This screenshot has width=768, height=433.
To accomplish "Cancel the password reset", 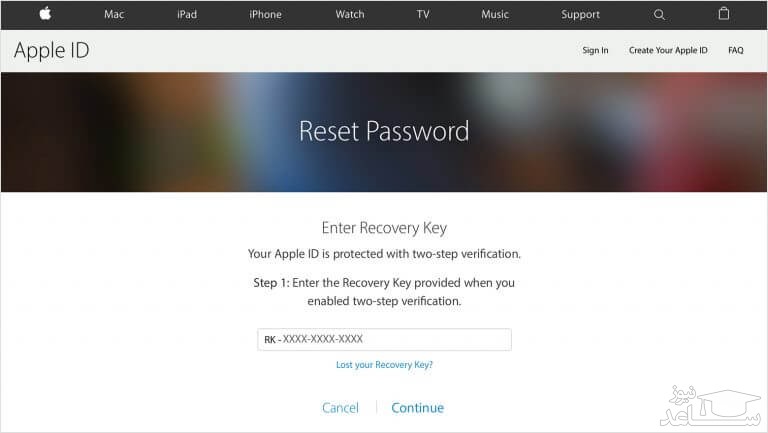I will pyautogui.click(x=340, y=408).
